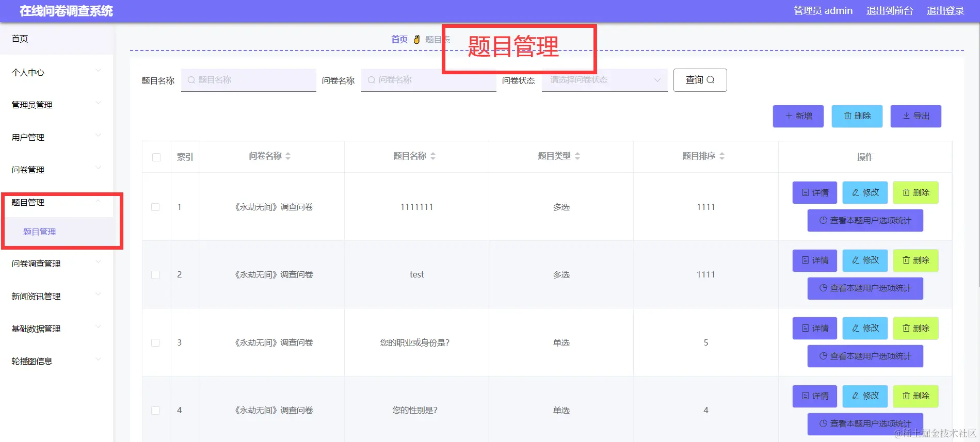View 查看本题用户选项统计 for test row
This screenshot has width=980, height=442.
865,288
